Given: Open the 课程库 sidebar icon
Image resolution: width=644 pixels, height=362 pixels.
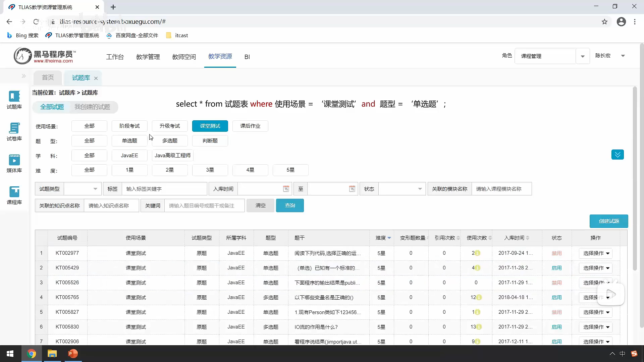Looking at the screenshot, I should tap(14, 195).
